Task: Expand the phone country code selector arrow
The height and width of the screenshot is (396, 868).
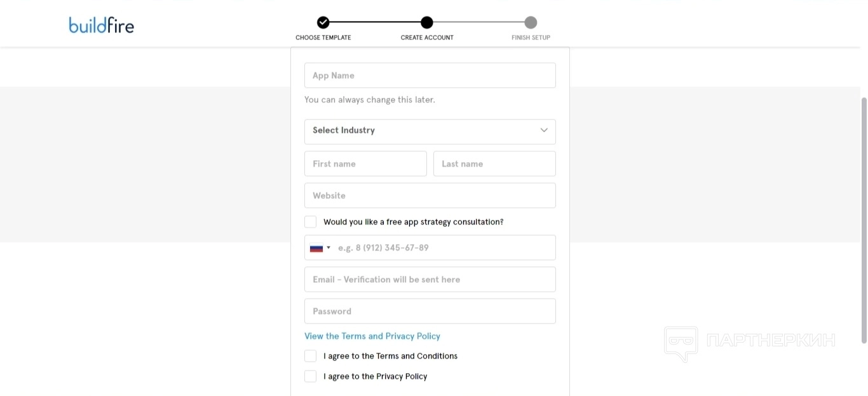Action: [x=329, y=248]
